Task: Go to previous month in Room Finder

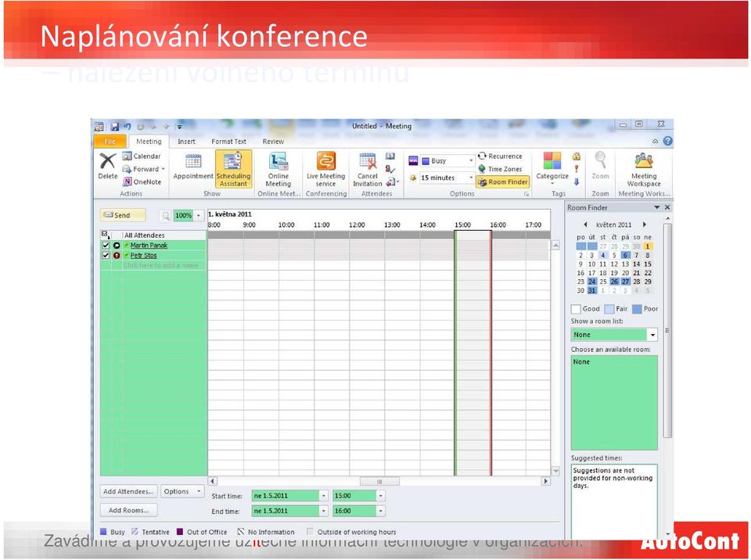Action: pos(585,224)
